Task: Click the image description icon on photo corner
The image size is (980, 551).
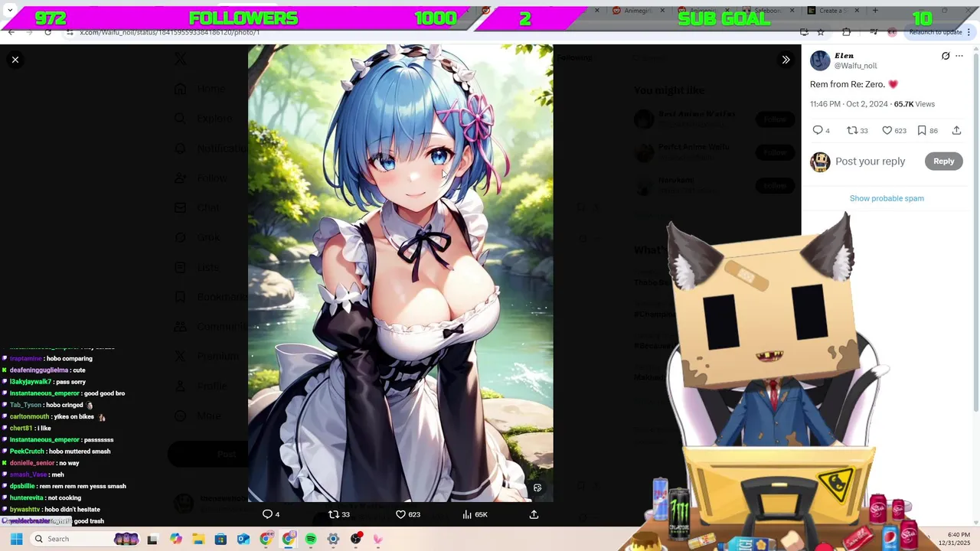Action: (x=537, y=487)
